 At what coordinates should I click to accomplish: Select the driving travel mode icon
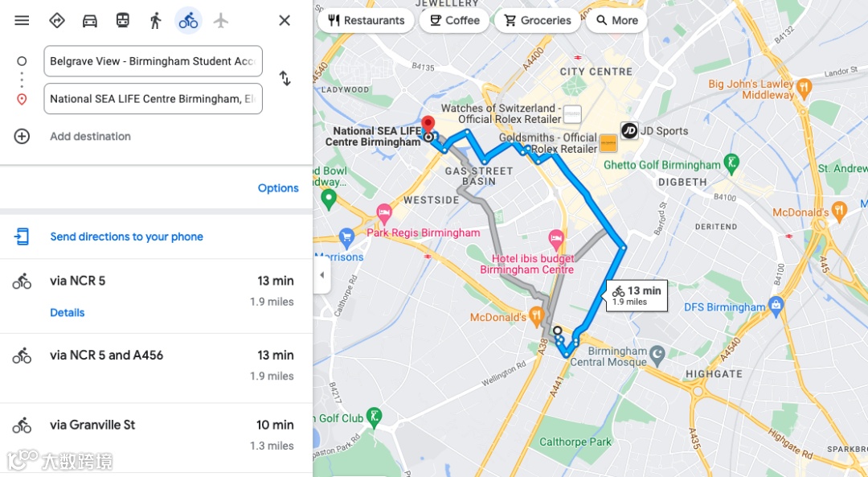coord(90,20)
